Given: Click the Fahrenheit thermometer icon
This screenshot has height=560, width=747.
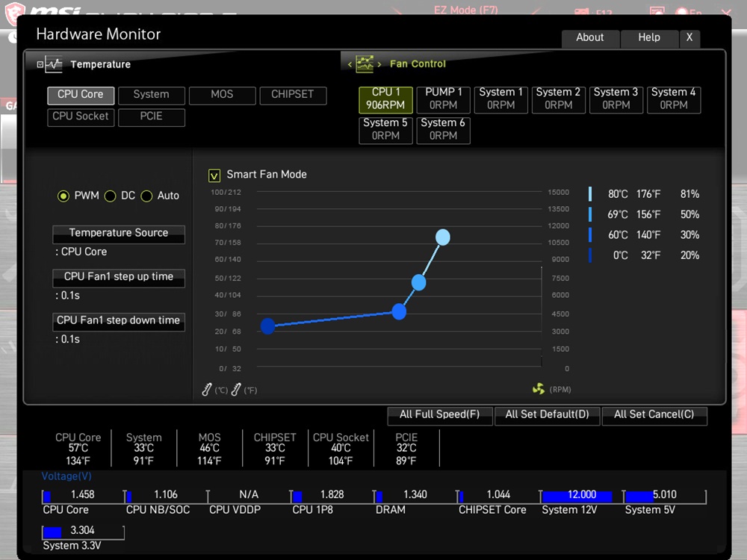Looking at the screenshot, I should pyautogui.click(x=236, y=390).
